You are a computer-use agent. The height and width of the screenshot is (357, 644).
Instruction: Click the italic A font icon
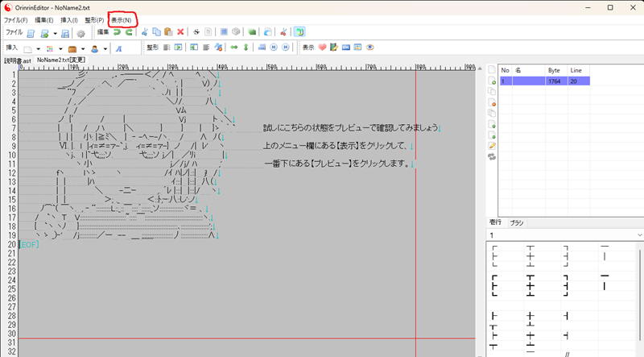[118, 48]
